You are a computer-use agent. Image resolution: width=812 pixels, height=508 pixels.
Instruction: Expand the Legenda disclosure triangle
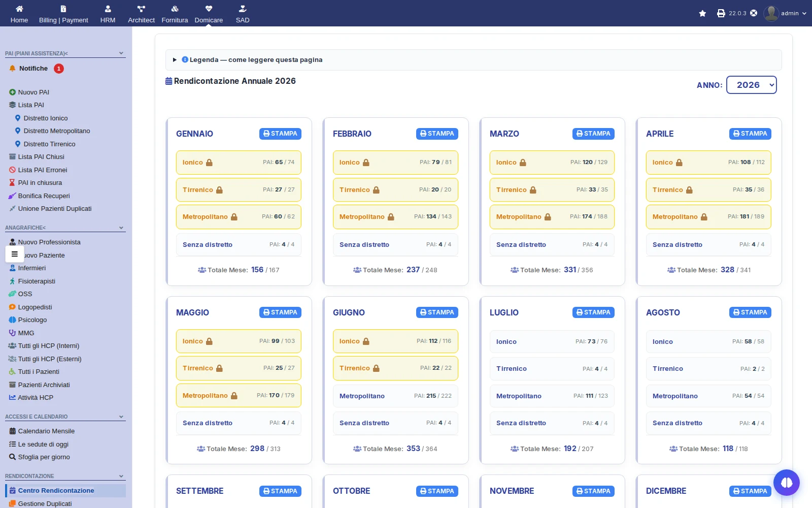(175, 60)
